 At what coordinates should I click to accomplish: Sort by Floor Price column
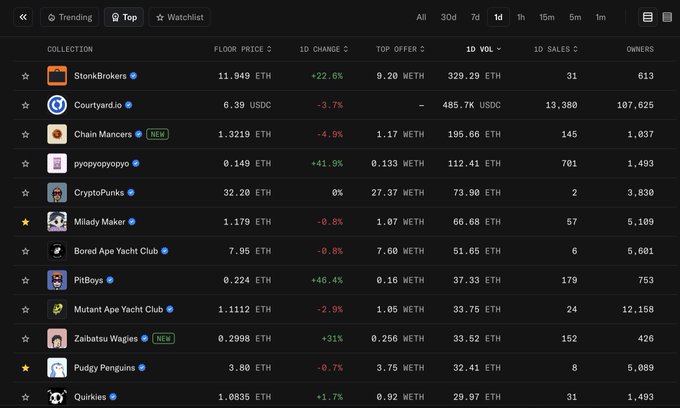pyautogui.click(x=242, y=49)
